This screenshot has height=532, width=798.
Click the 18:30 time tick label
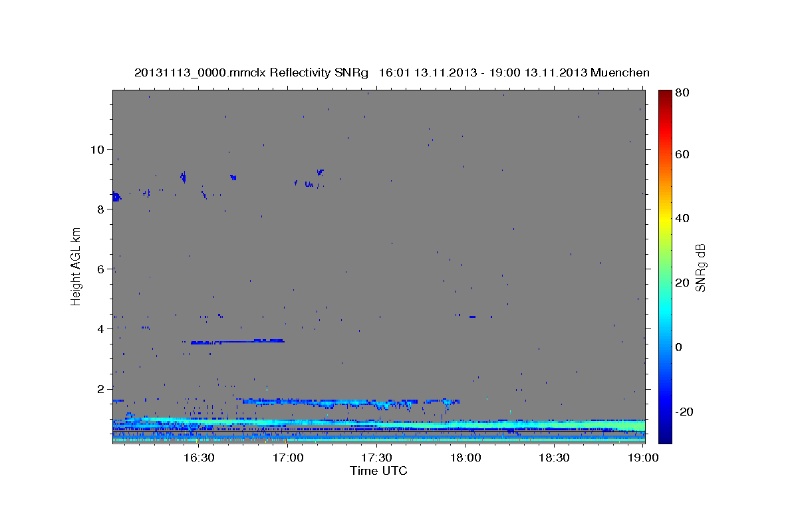[555, 458]
